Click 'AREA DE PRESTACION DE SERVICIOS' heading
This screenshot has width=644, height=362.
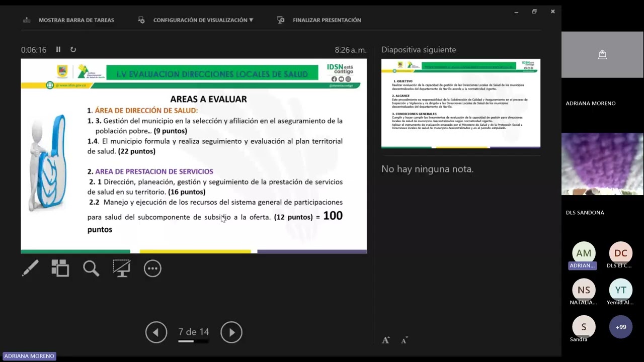(154, 171)
